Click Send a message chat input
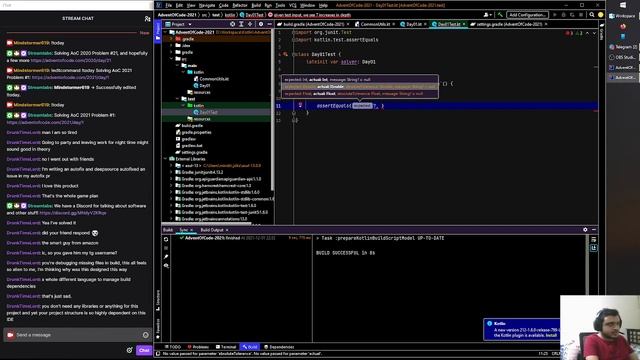The height and width of the screenshot is (360, 640). pos(78,335)
